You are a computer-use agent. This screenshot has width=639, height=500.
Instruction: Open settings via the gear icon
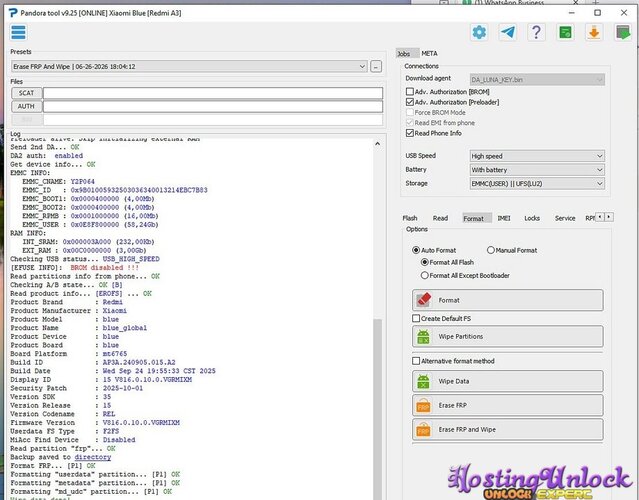[x=479, y=32]
